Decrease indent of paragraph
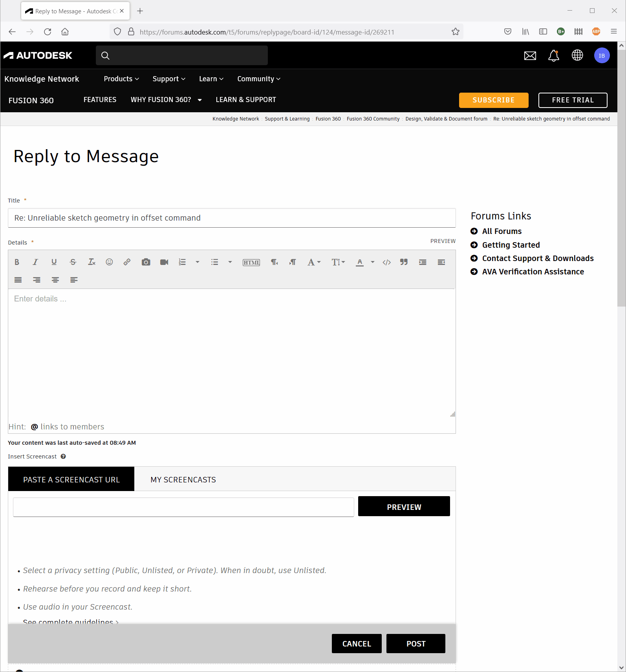The width and height of the screenshot is (626, 672). pyautogui.click(x=441, y=262)
